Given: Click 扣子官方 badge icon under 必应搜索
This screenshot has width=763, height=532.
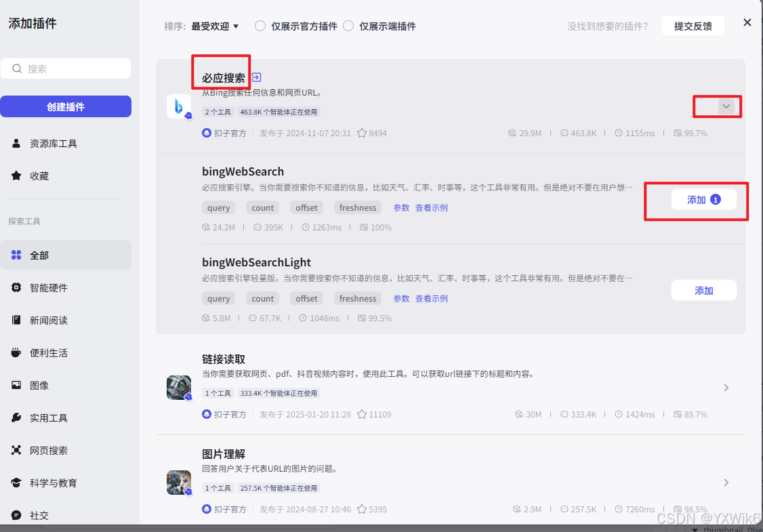Looking at the screenshot, I should click(x=207, y=133).
